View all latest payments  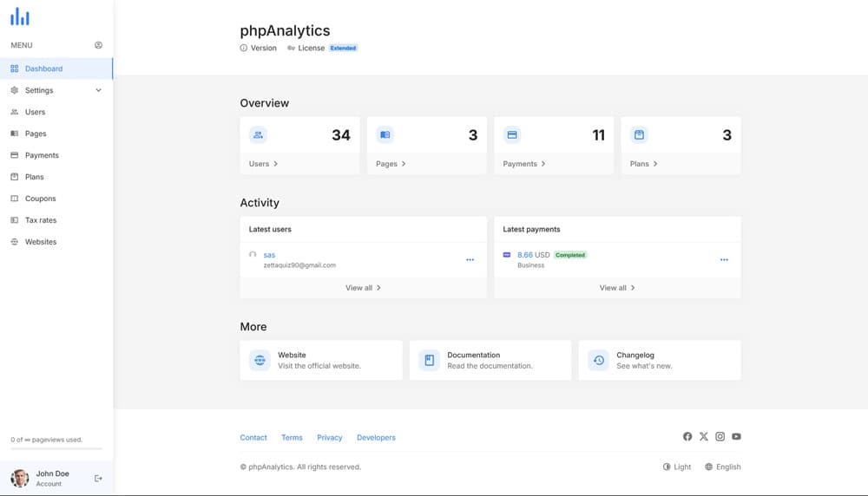(x=617, y=288)
